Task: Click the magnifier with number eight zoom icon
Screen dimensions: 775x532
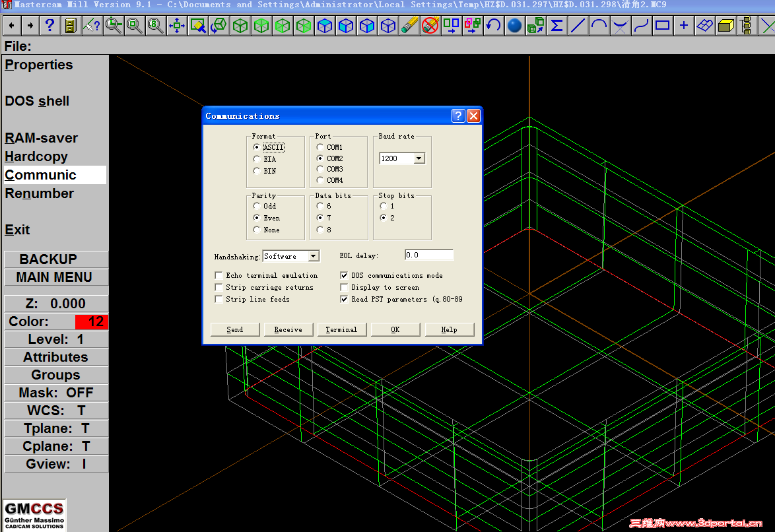Action: pyautogui.click(x=155, y=25)
